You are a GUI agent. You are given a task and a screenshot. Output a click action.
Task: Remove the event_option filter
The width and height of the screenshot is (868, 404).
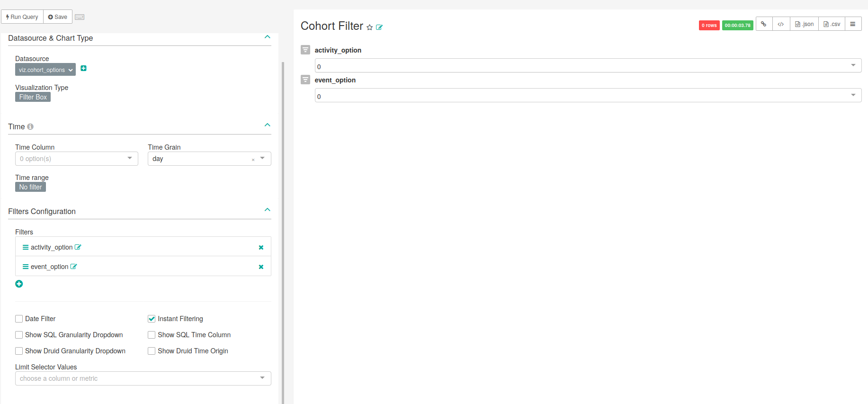click(261, 267)
